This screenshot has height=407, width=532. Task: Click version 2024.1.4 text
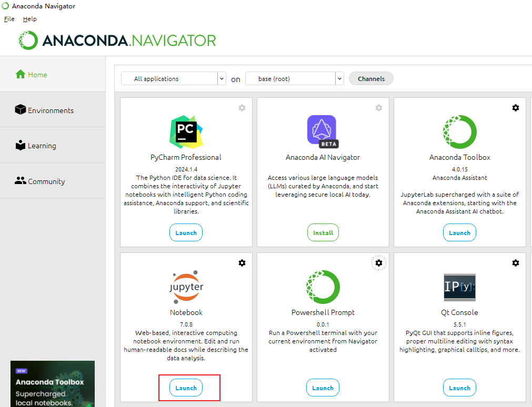tap(186, 169)
